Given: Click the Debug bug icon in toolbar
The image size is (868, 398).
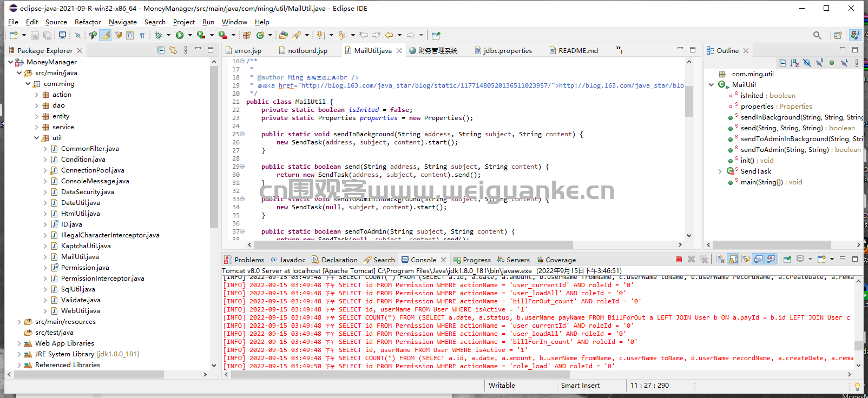Looking at the screenshot, I should tap(158, 35).
